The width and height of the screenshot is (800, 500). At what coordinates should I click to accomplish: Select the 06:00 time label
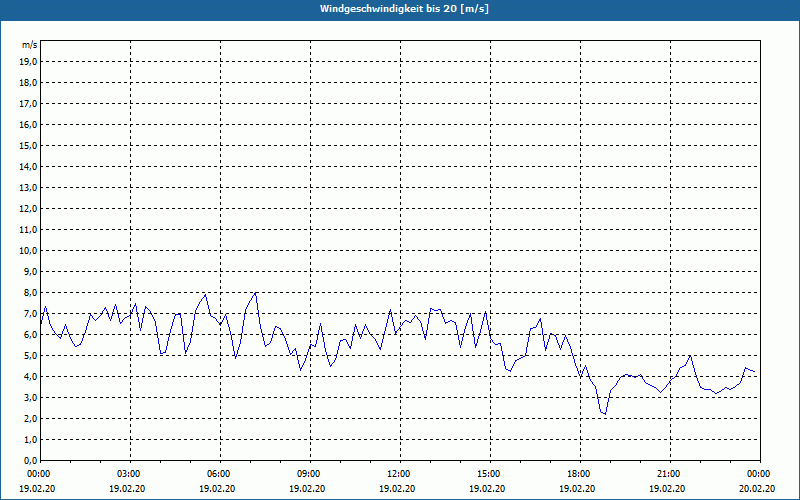(221, 474)
